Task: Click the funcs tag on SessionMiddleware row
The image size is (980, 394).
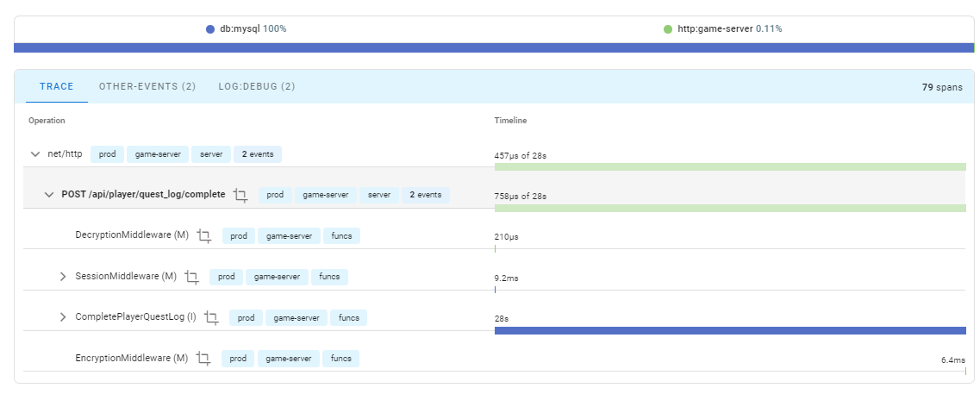Action: click(329, 277)
